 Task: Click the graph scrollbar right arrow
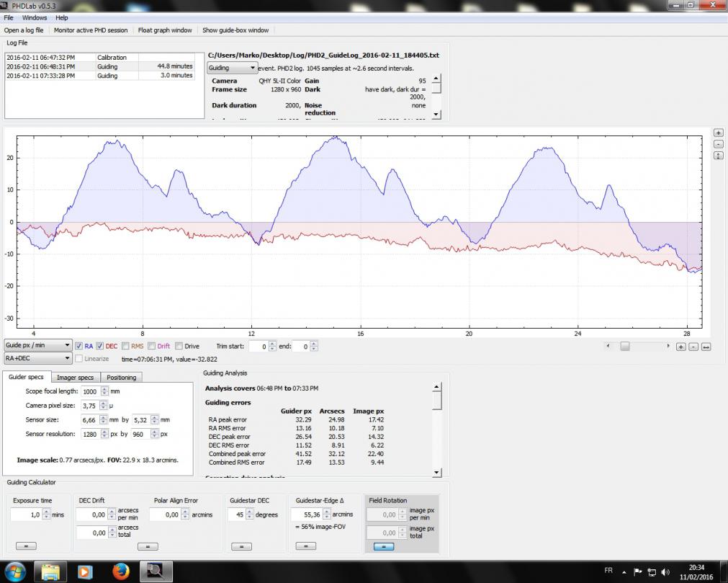668,346
